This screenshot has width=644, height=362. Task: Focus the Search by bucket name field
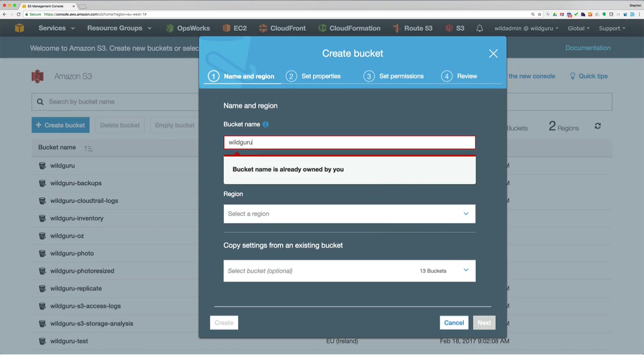coord(322,102)
